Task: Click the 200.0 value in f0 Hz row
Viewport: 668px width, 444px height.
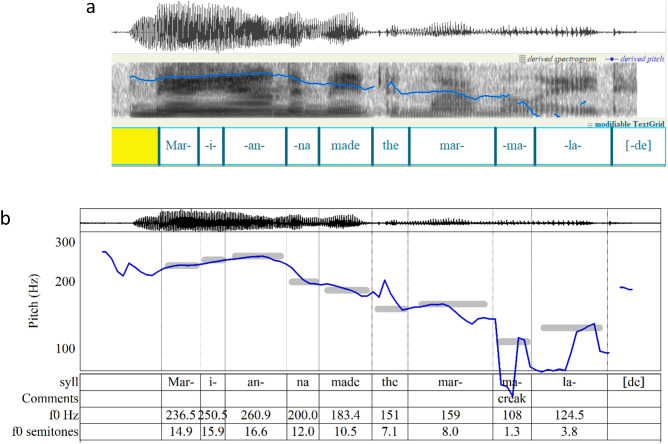Action: click(303, 415)
